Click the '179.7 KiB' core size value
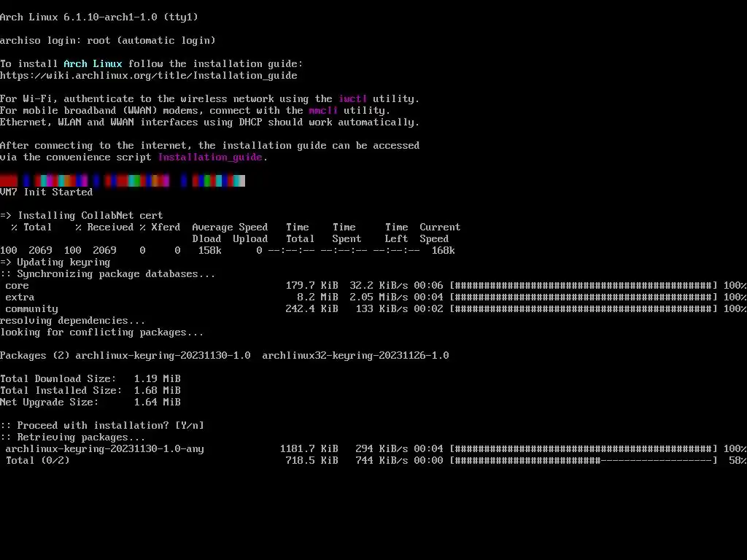747x560 pixels. click(x=311, y=286)
